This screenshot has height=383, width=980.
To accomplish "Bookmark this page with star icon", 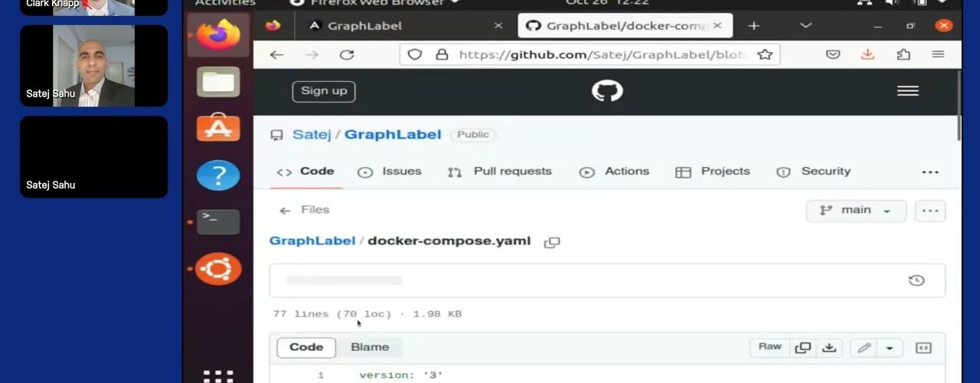I will 764,54.
